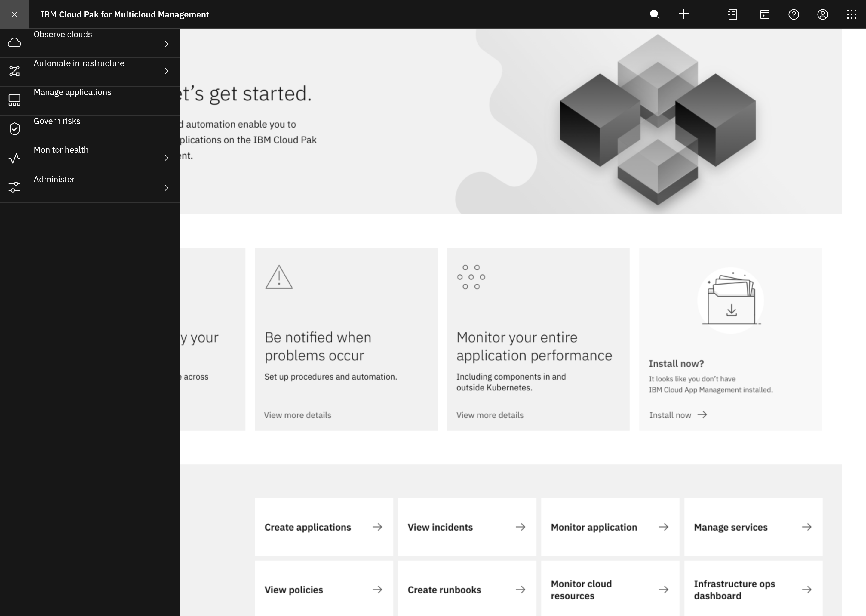This screenshot has width=866, height=616.
Task: Open the terminal window icon in header
Action: coord(765,14)
